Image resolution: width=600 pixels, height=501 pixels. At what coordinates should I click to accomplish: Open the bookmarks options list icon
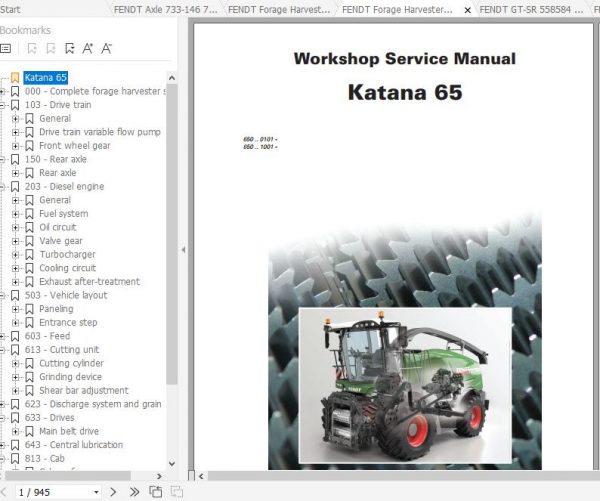[x=5, y=48]
